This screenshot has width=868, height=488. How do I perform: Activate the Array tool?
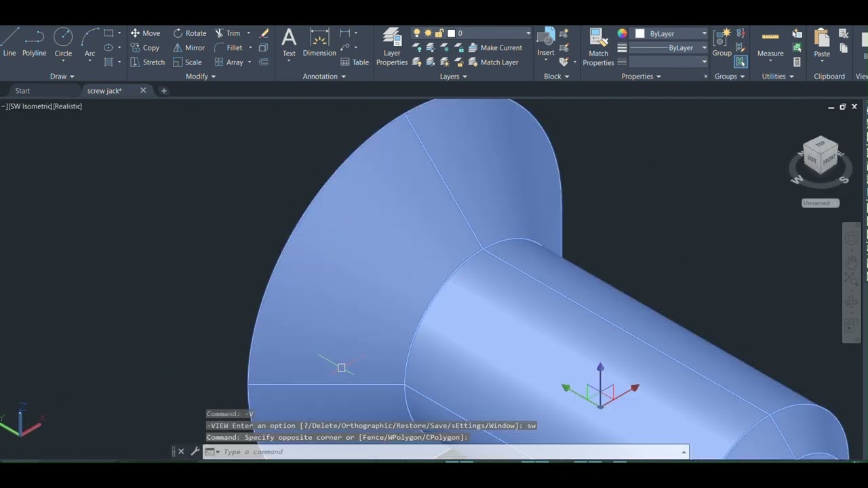(229, 62)
